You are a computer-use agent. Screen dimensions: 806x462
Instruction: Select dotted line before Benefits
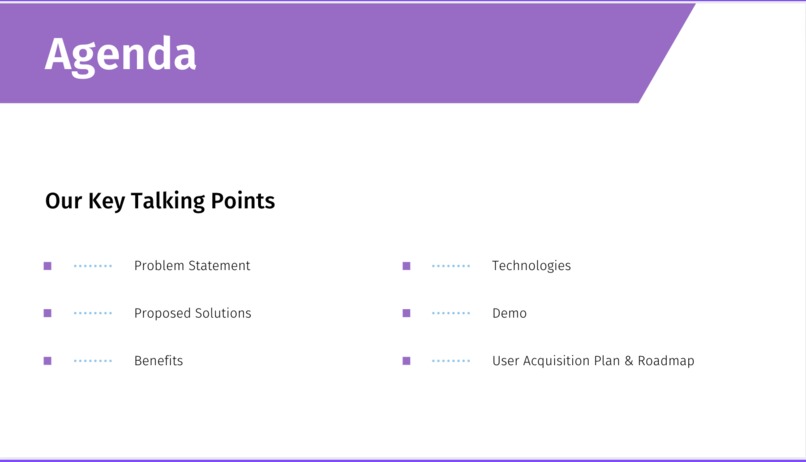[x=93, y=361]
